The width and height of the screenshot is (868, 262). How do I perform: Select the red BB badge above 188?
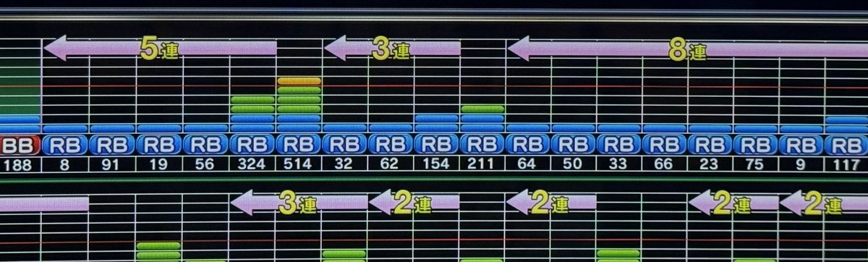click(x=19, y=145)
